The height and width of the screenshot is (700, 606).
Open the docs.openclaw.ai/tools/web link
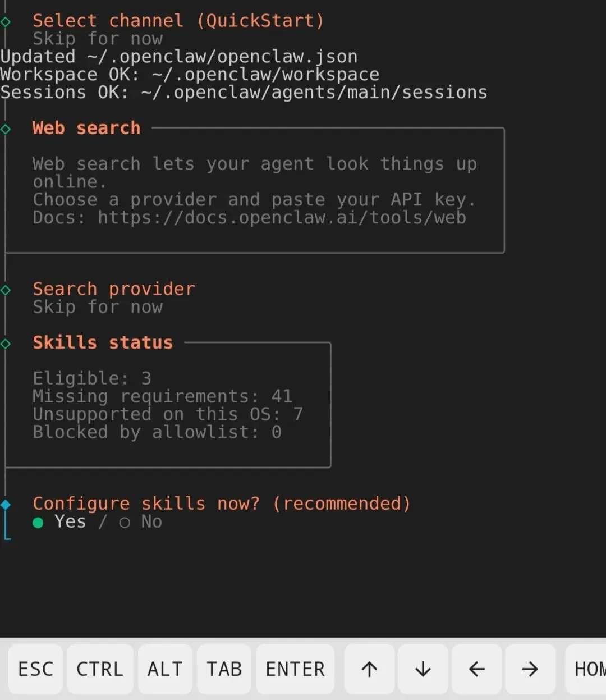tap(282, 218)
